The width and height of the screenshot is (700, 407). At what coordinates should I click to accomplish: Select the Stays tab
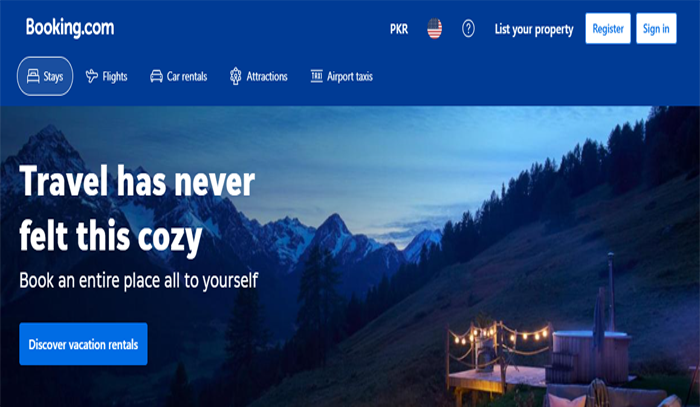[x=45, y=76]
